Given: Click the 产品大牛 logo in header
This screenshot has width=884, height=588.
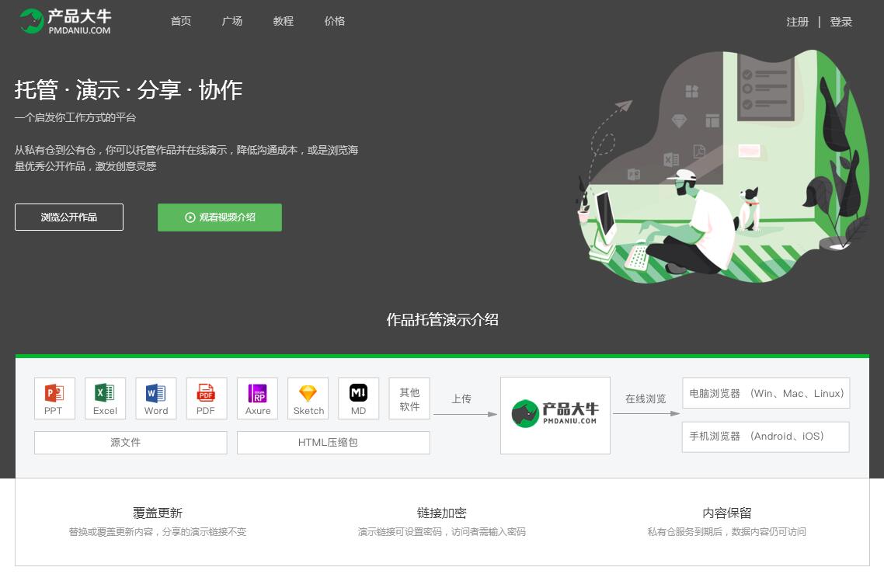Looking at the screenshot, I should 65,22.
